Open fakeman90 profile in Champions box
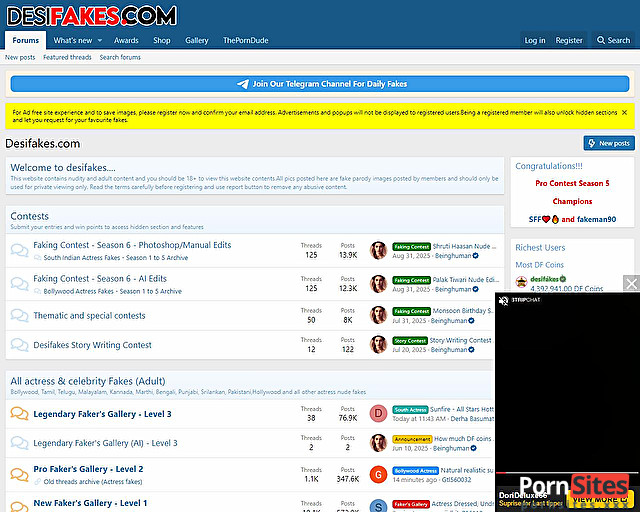 (596, 219)
